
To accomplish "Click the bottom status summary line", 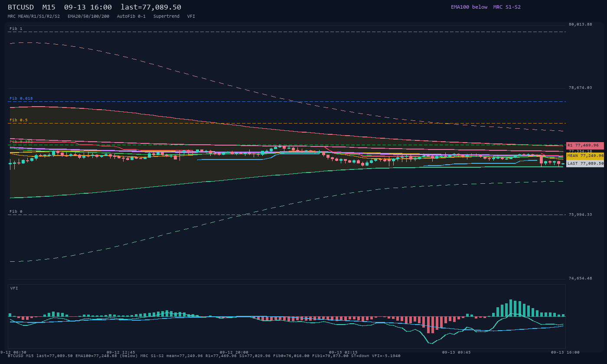I will click(x=204, y=356).
